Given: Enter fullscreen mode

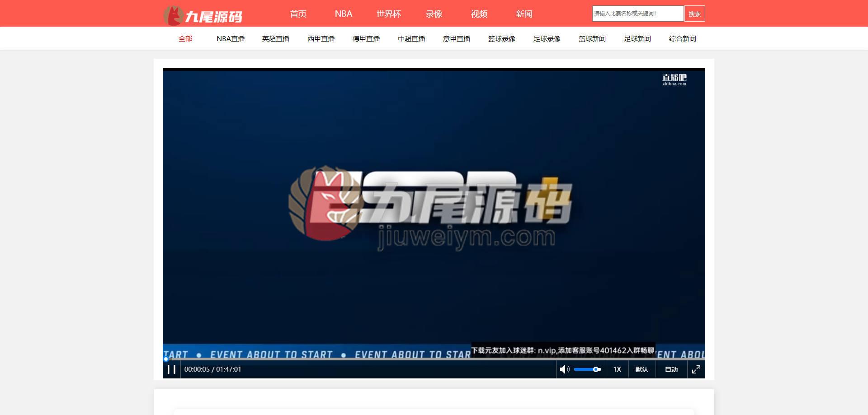Looking at the screenshot, I should 696,369.
